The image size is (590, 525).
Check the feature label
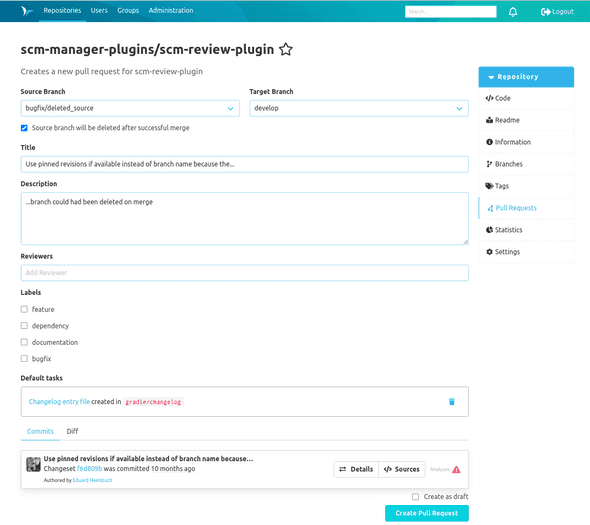[x=24, y=309]
